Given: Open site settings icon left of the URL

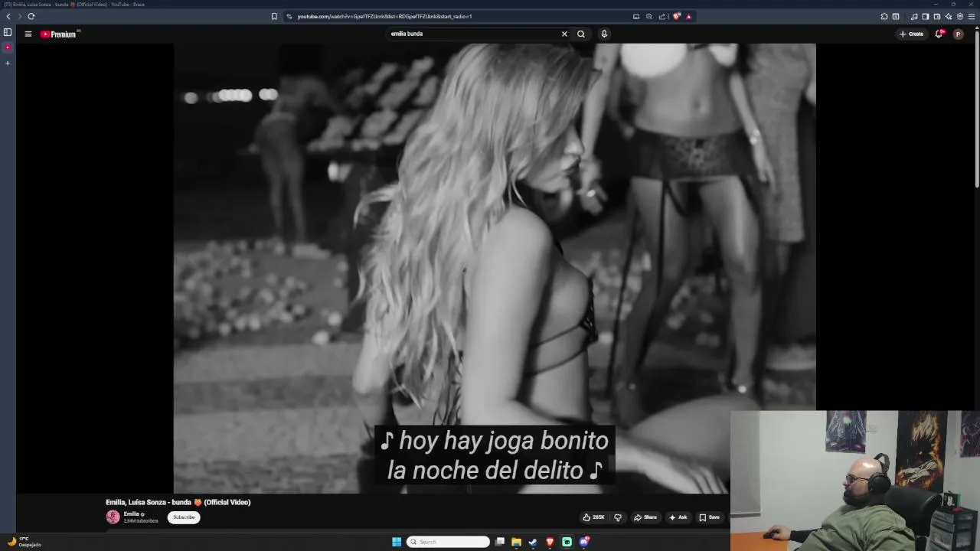Looking at the screenshot, I should [x=289, y=16].
